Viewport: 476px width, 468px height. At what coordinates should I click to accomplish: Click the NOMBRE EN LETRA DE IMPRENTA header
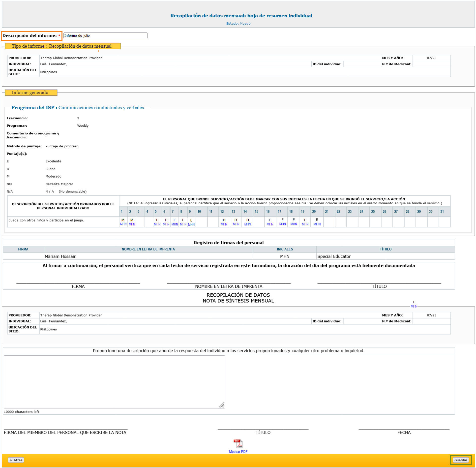[148, 249]
